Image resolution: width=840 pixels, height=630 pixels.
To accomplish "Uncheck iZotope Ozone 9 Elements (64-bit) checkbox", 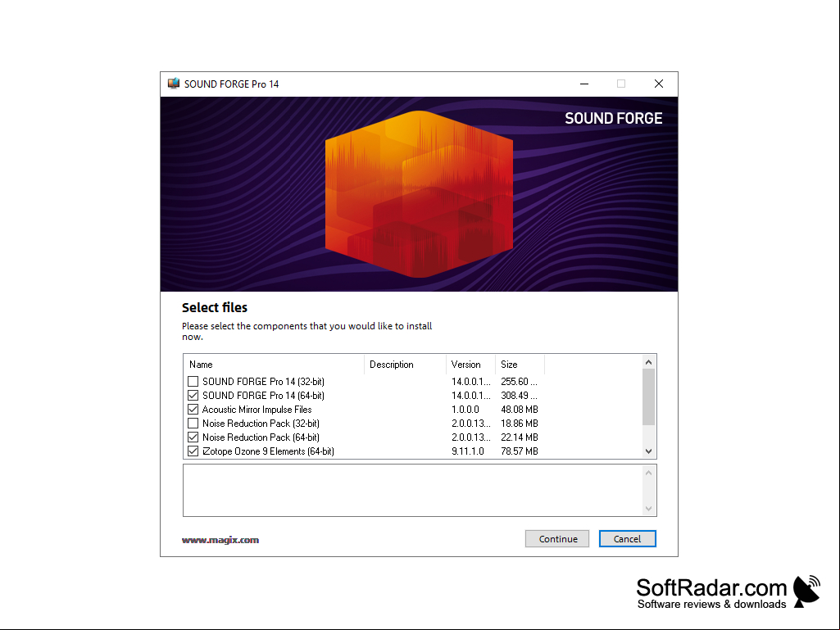I will [x=193, y=451].
